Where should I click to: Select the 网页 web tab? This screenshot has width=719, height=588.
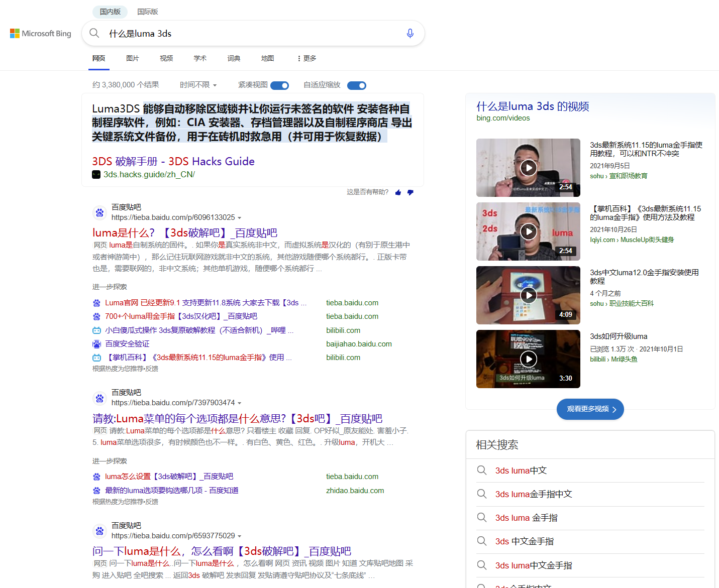click(x=99, y=58)
